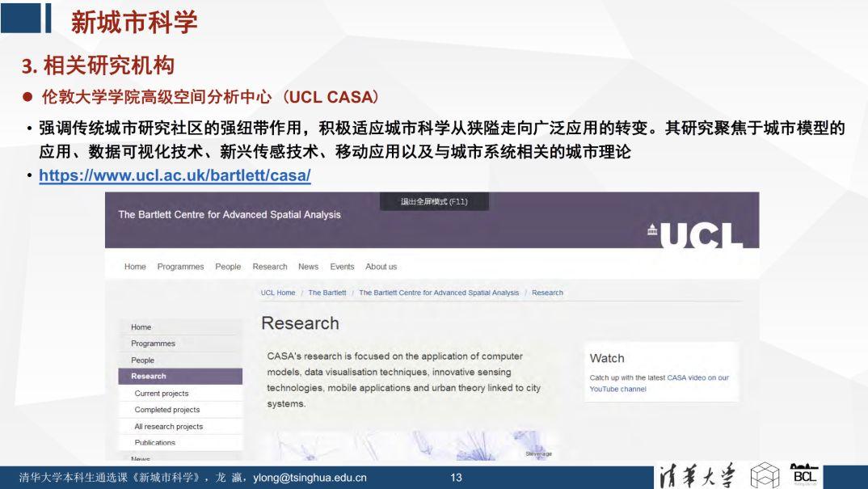
Task: Click the BCL logo in the footer
Action: tap(804, 476)
